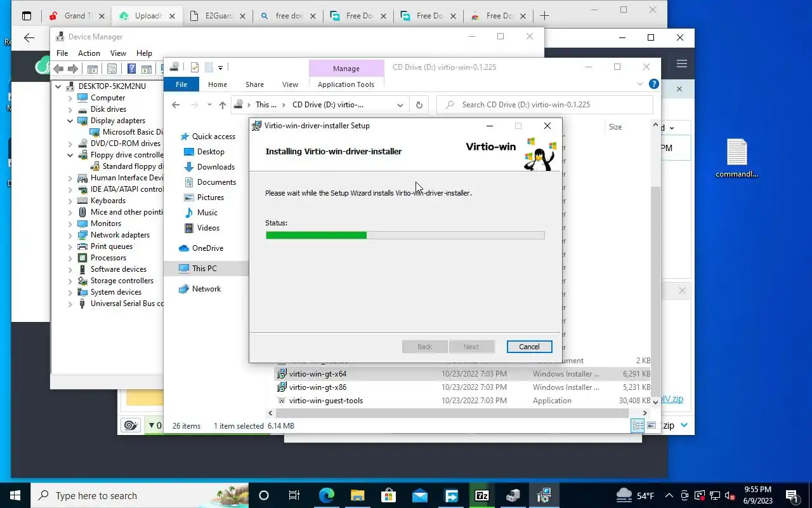812x508 pixels.
Task: Select the System devices category
Action: click(115, 292)
